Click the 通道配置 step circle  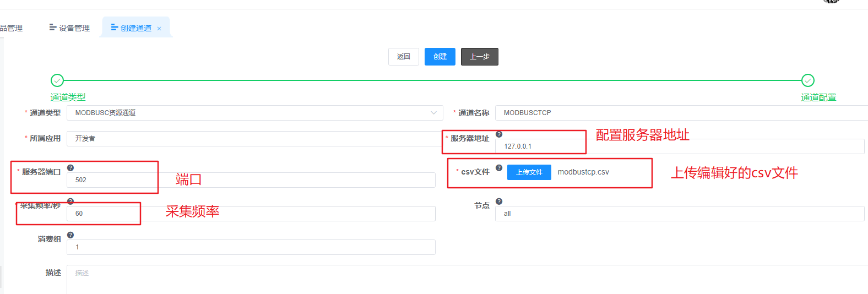tap(808, 80)
